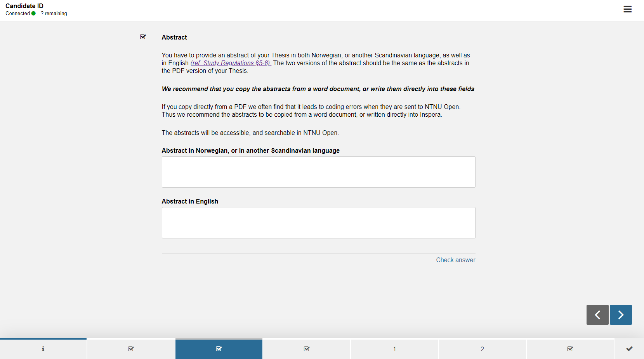Click the Check answer link
This screenshot has width=644, height=359.
click(x=455, y=260)
